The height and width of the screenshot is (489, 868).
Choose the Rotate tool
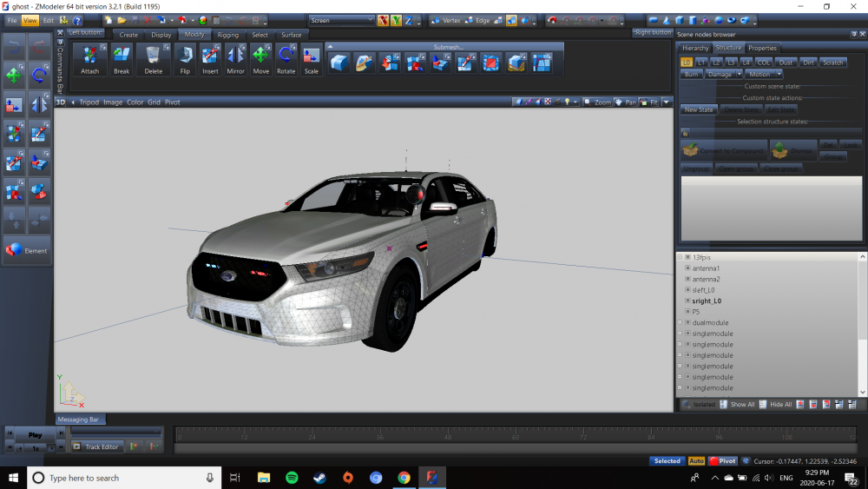point(286,58)
